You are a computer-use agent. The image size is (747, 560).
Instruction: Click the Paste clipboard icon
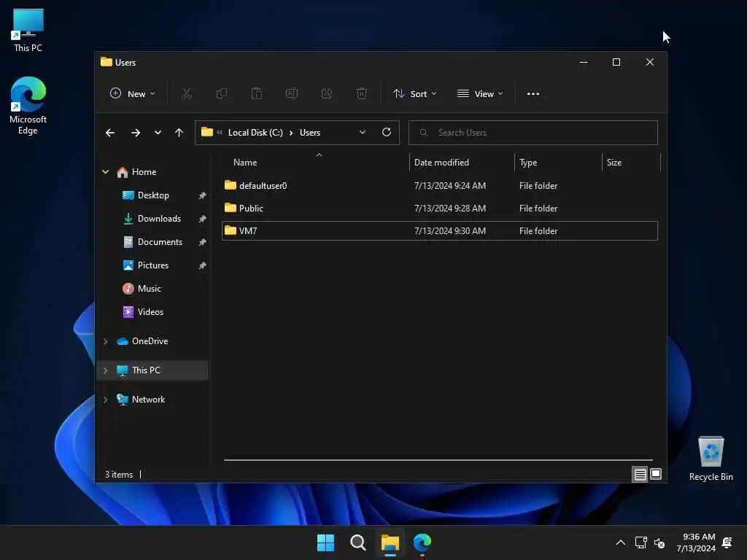(256, 94)
